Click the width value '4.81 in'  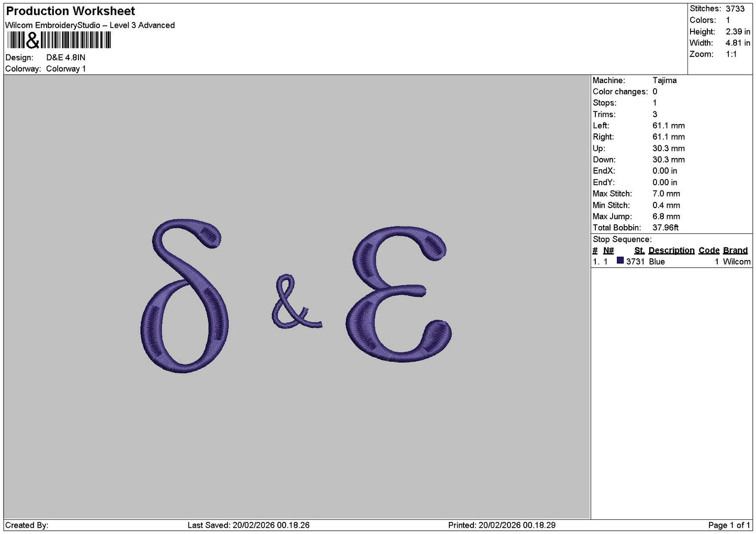click(738, 43)
